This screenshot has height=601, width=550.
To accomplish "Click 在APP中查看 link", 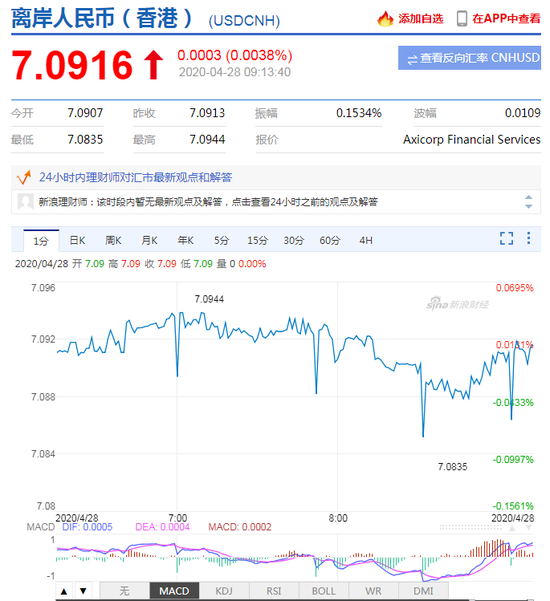I will [506, 18].
